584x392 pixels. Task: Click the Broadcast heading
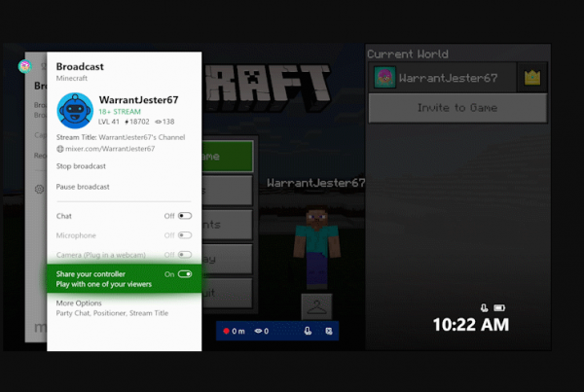click(80, 67)
